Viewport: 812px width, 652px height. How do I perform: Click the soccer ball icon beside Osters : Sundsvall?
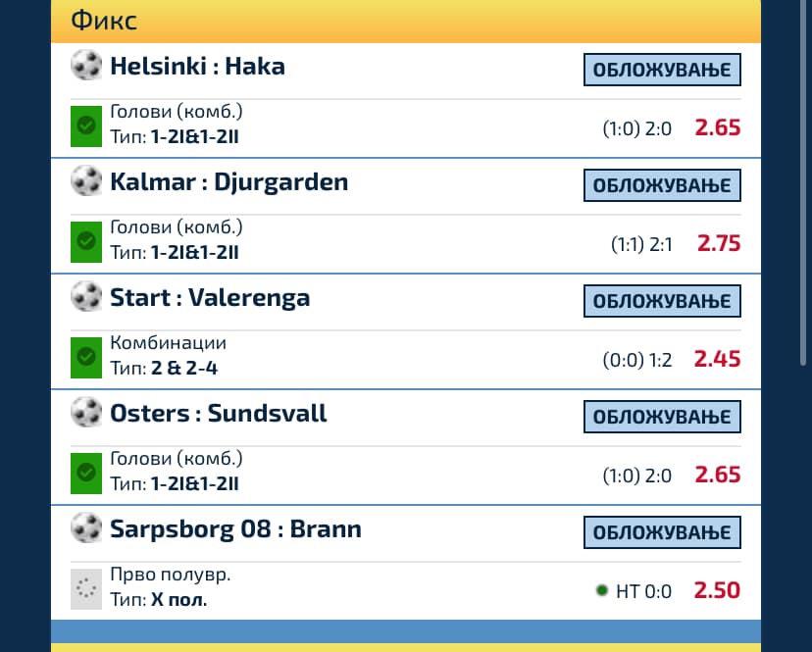click(x=86, y=413)
